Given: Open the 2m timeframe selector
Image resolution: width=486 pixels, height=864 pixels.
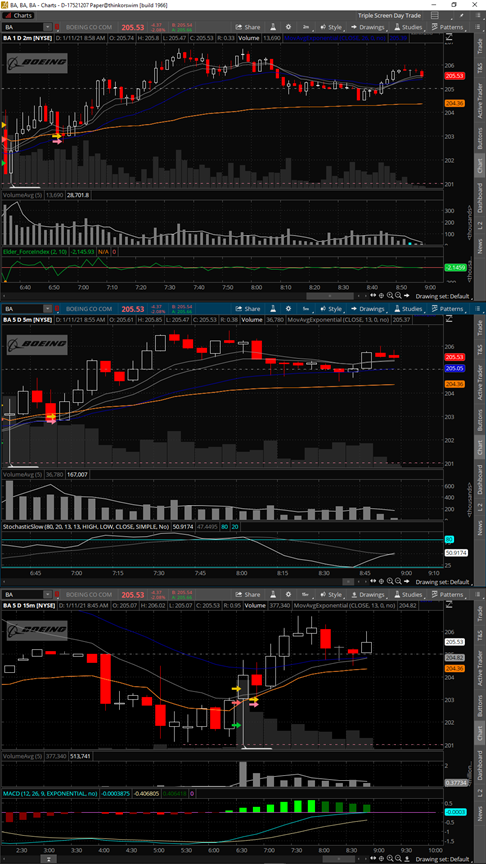Looking at the screenshot, I should tap(306, 27).
